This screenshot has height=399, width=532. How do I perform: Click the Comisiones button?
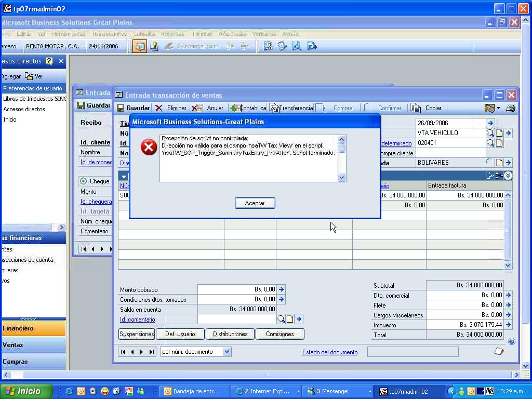[x=280, y=334]
